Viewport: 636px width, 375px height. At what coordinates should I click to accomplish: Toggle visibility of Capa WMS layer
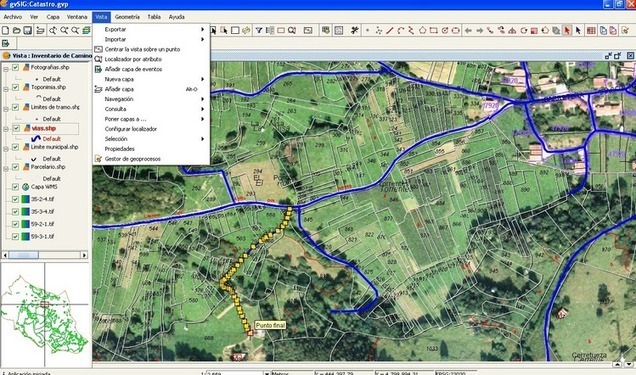15,187
